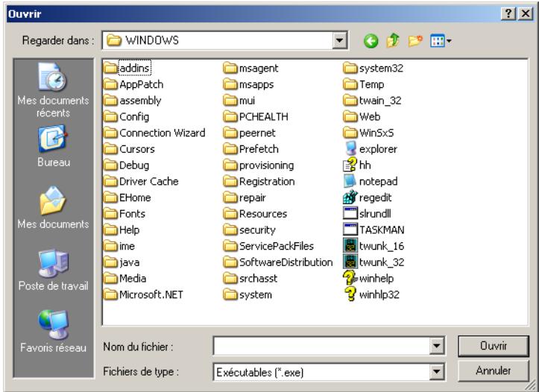Select the regedit executable icon
The image size is (539, 392).
350,197
